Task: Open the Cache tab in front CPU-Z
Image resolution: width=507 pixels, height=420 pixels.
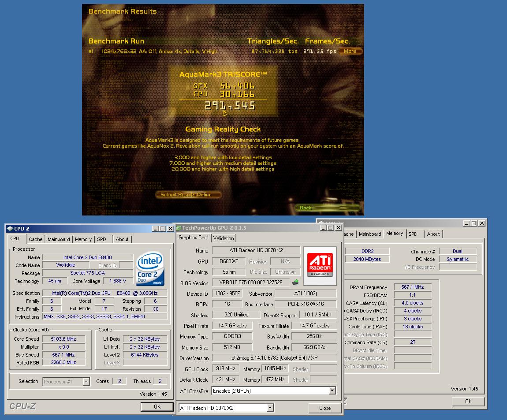Action: pos(36,239)
